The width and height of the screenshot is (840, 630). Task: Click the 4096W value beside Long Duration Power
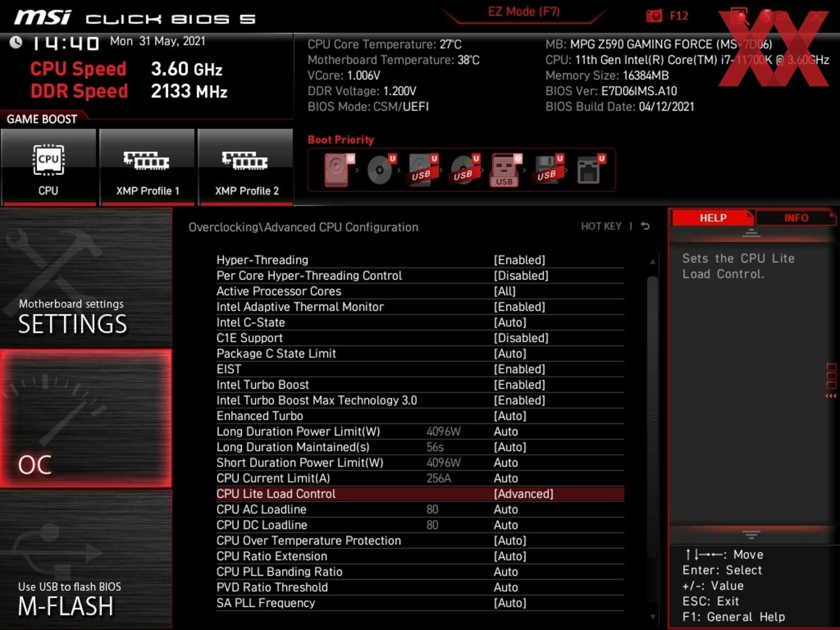[443, 432]
